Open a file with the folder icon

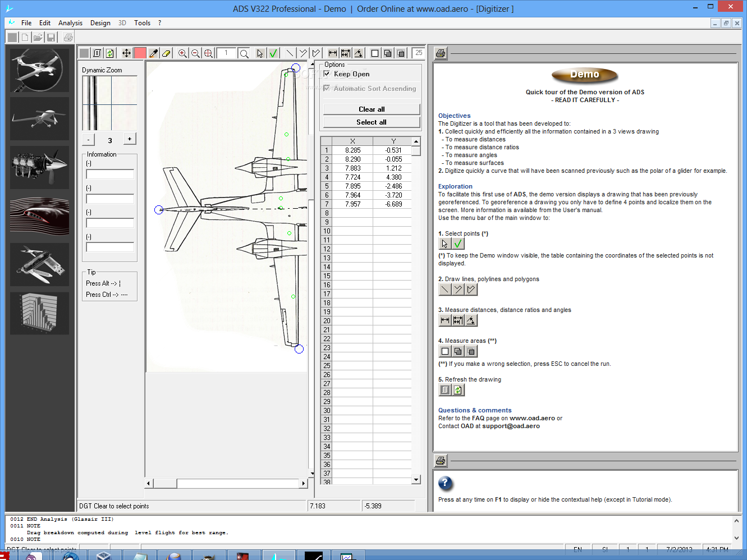click(38, 38)
